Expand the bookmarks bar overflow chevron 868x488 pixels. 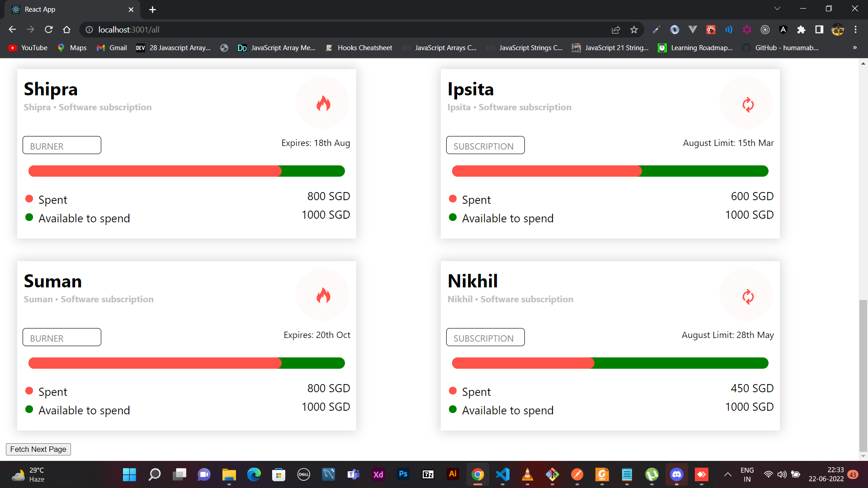tap(855, 47)
